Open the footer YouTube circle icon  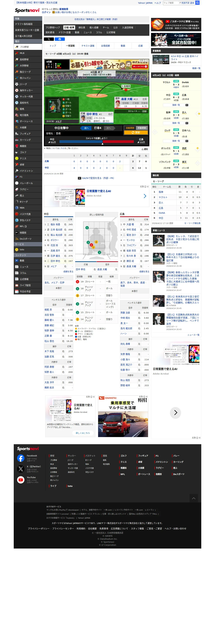[x=21, y=480]
